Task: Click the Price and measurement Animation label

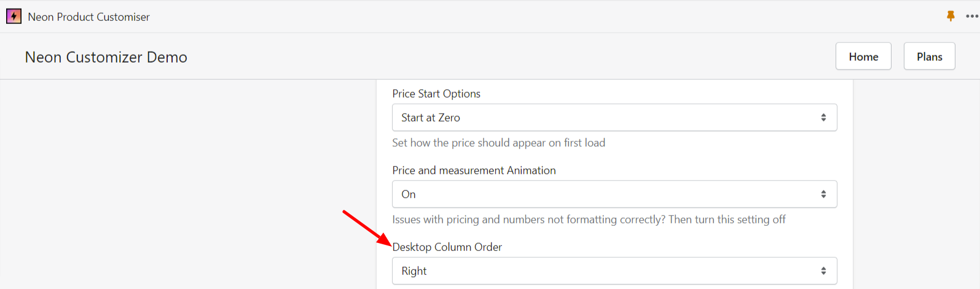Action: coord(474,171)
